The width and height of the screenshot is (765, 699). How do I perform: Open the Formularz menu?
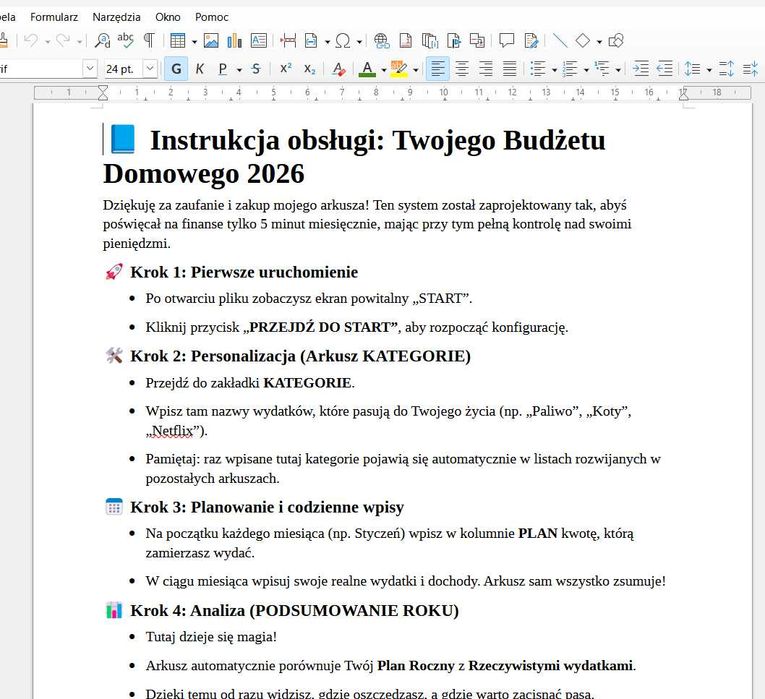(x=54, y=17)
